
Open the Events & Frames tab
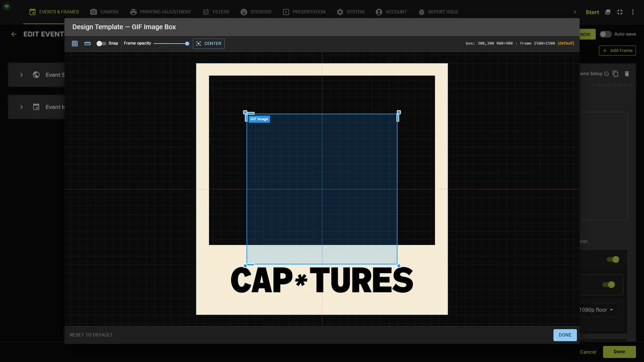pyautogui.click(x=54, y=12)
